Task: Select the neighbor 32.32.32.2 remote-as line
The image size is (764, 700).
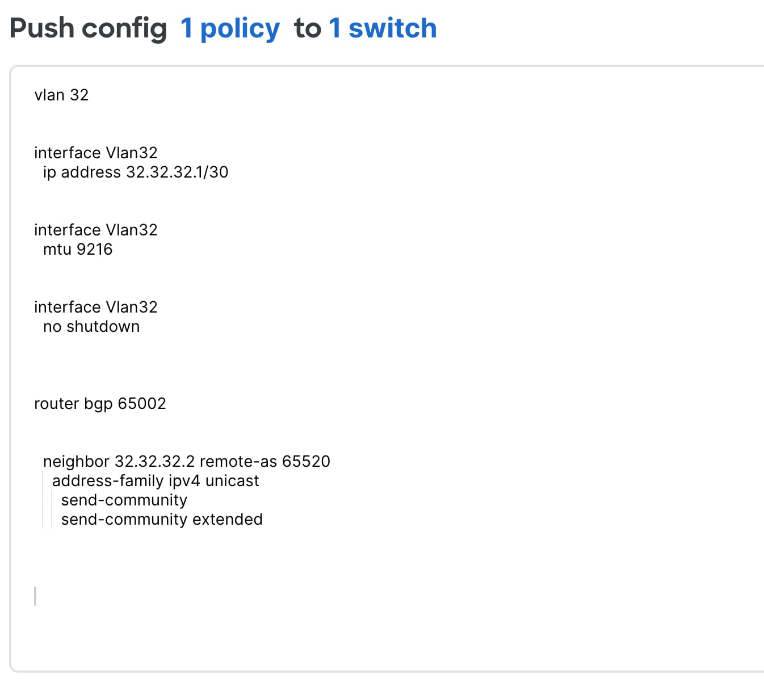Action: point(187,461)
